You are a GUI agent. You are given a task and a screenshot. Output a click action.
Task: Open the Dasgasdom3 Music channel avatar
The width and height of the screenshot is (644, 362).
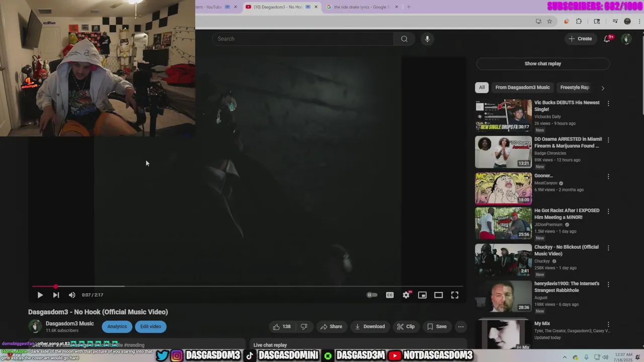35,327
